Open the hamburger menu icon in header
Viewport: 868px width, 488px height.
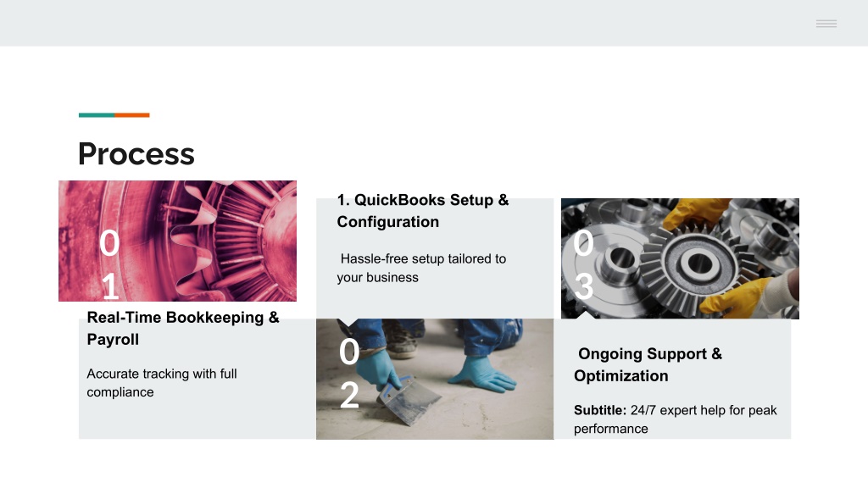[826, 23]
